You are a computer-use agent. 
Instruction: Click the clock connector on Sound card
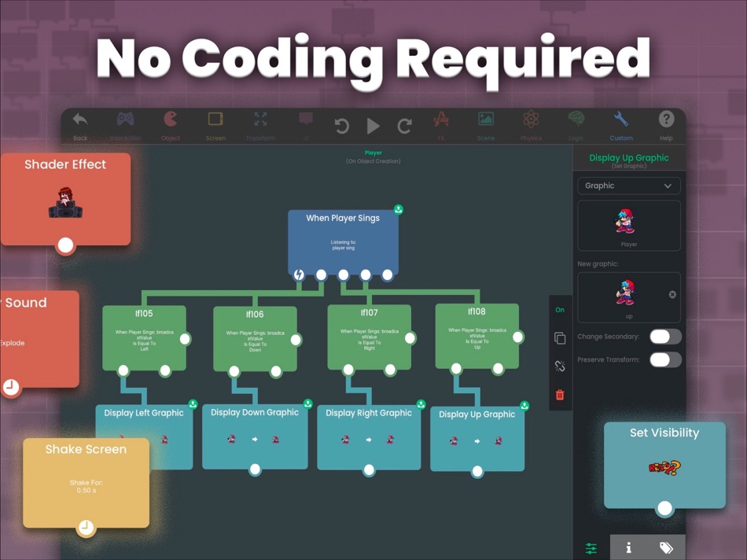coord(11,386)
